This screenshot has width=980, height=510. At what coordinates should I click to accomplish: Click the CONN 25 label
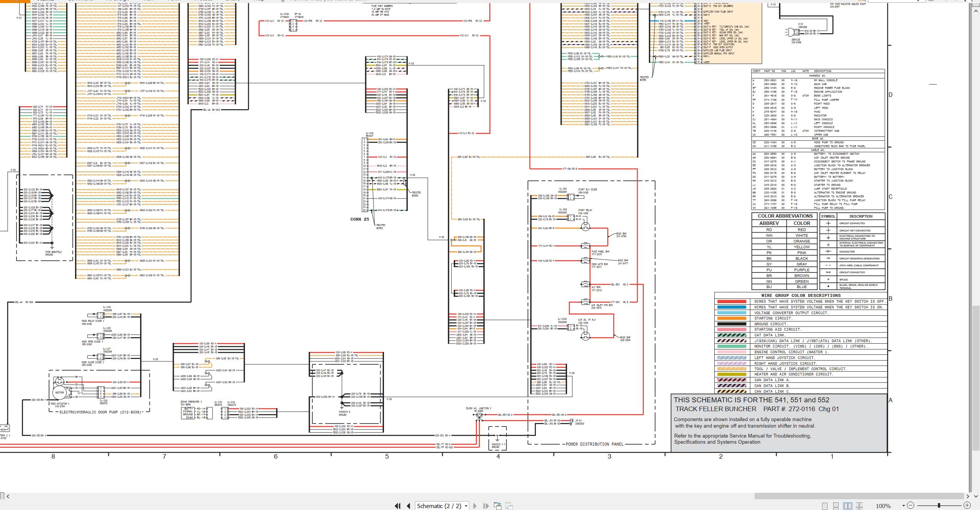click(x=359, y=219)
